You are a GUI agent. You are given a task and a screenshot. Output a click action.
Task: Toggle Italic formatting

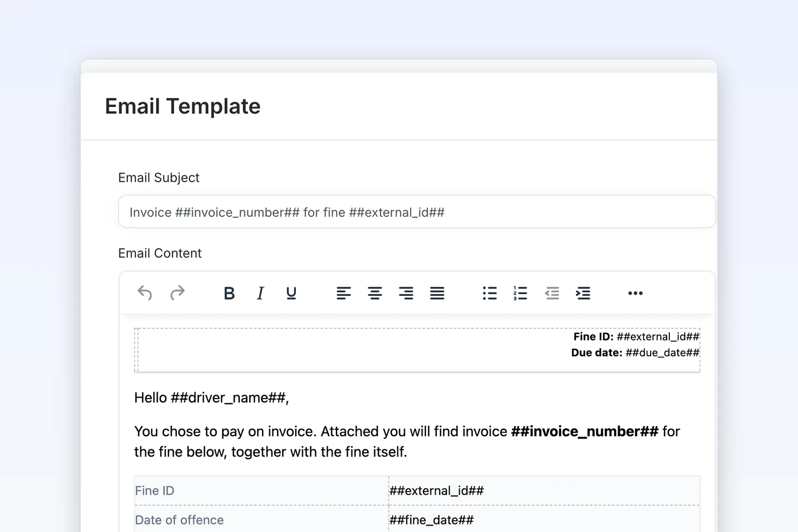pyautogui.click(x=260, y=293)
